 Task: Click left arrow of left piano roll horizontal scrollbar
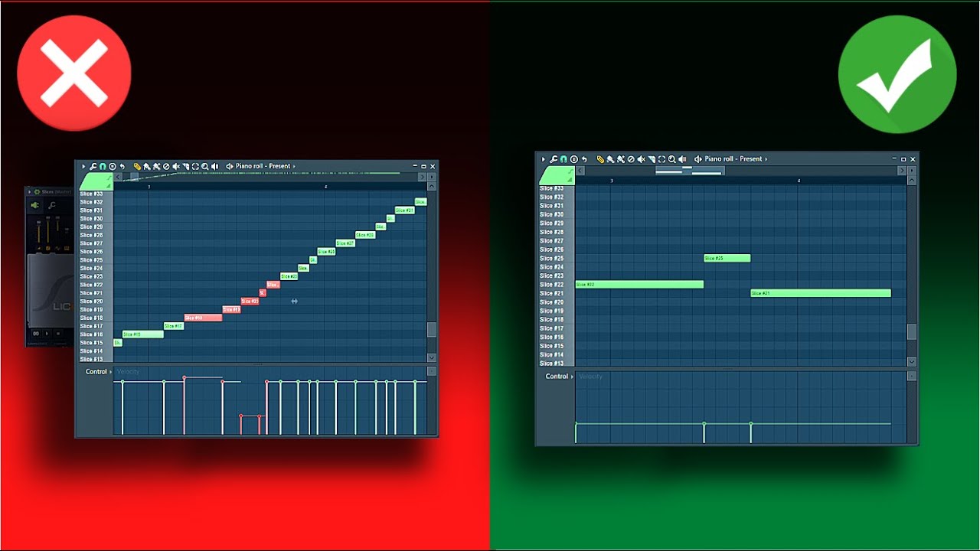coord(118,177)
